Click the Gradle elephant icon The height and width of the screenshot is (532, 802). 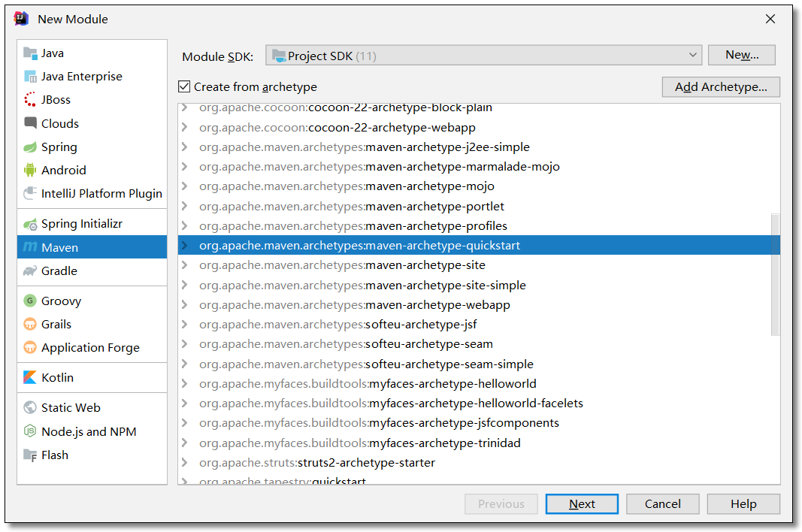click(x=30, y=271)
